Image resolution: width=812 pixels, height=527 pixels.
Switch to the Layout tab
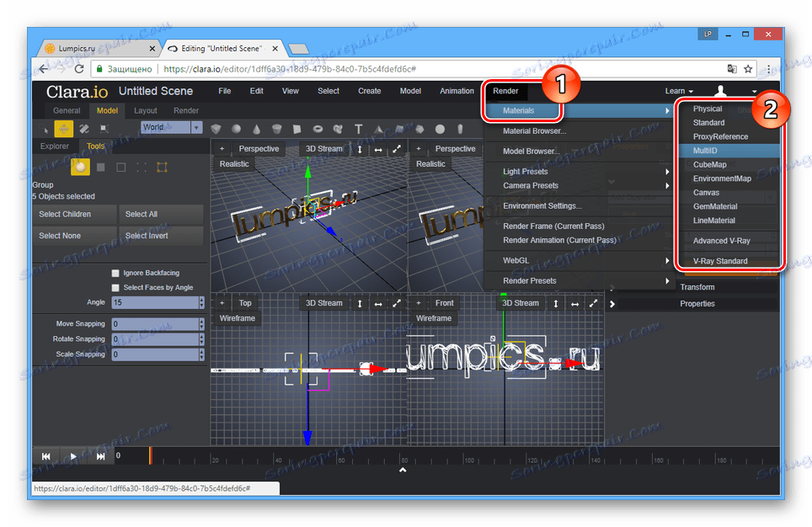[x=146, y=111]
